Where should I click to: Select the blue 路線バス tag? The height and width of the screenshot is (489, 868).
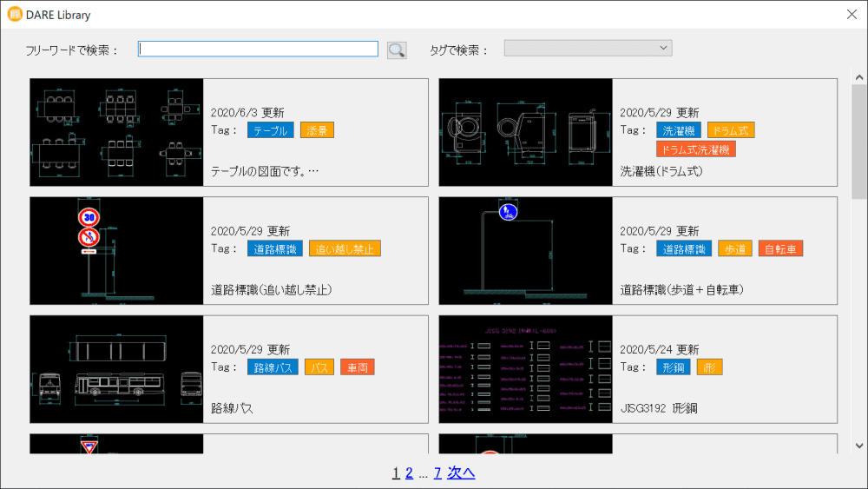point(273,367)
